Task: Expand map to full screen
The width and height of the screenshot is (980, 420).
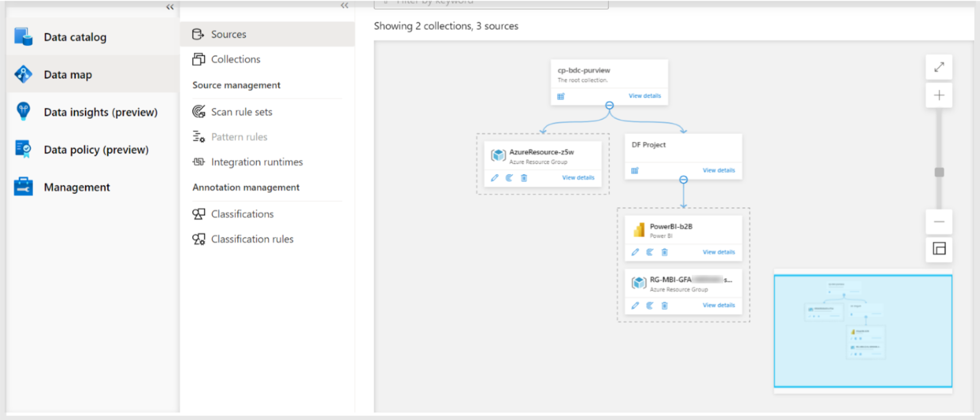Action: click(939, 67)
